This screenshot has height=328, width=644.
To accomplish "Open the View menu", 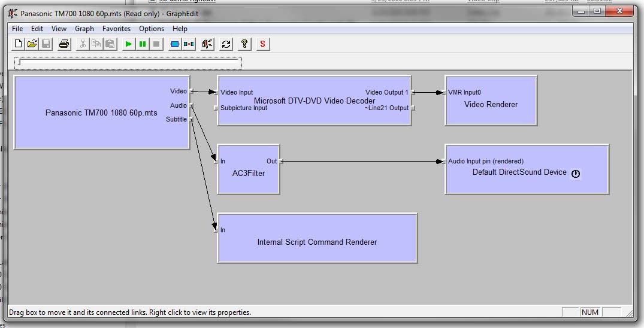I will pyautogui.click(x=59, y=29).
